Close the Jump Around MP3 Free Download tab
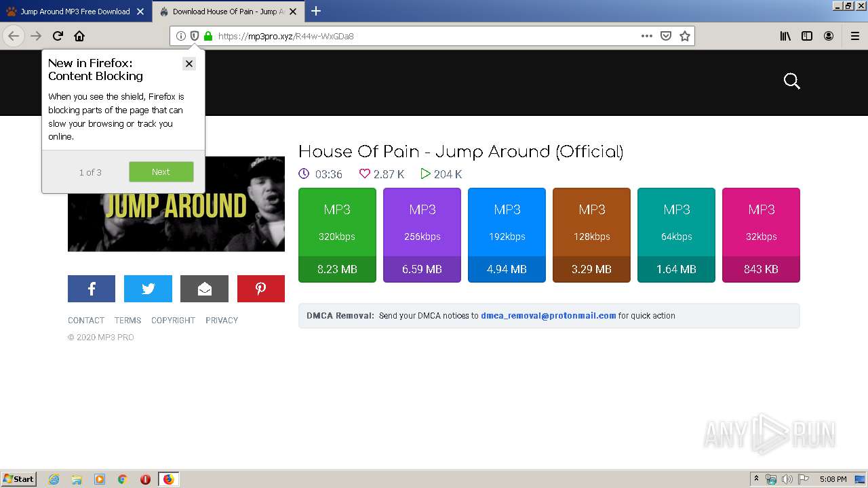The image size is (868, 488). coord(140,12)
